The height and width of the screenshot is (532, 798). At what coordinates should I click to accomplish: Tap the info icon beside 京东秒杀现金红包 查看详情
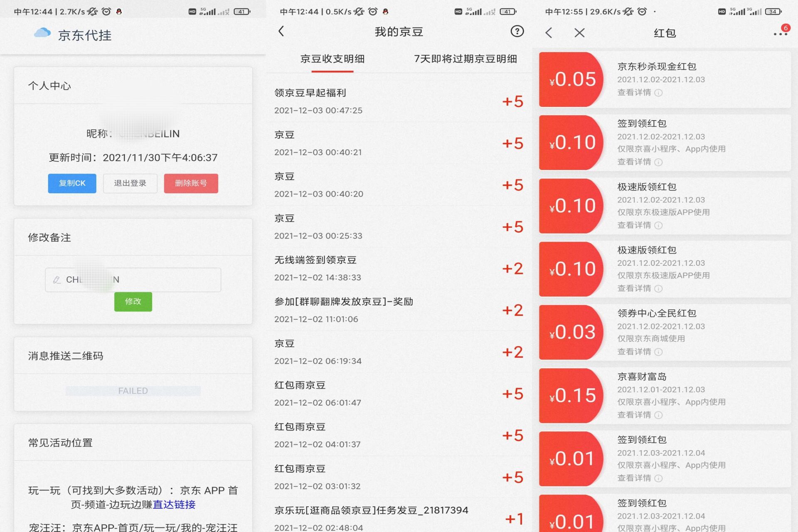(x=658, y=93)
